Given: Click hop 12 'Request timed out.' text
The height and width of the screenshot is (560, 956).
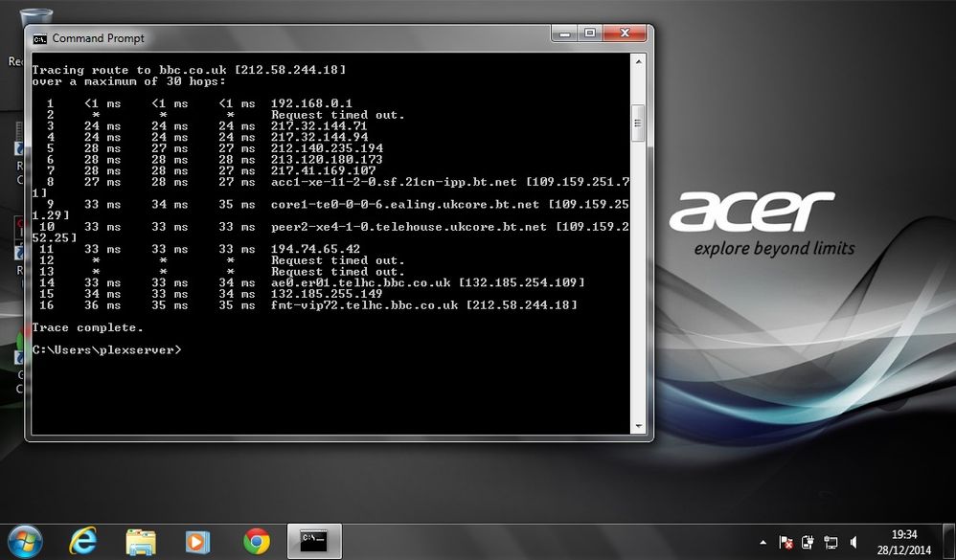Looking at the screenshot, I should click(338, 260).
